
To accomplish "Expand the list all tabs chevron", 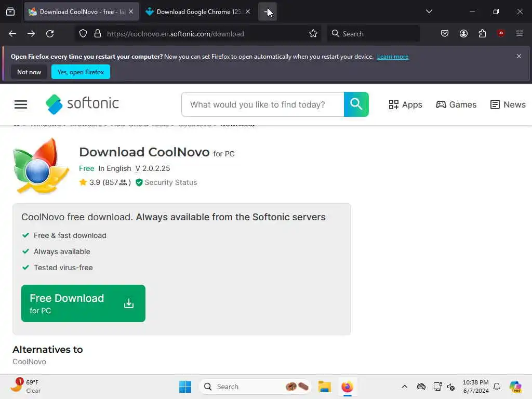I will (x=429, y=11).
